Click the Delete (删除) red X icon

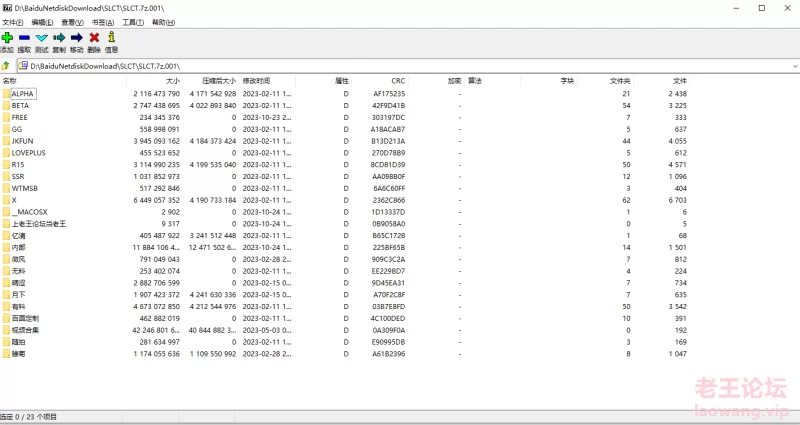pos(94,38)
